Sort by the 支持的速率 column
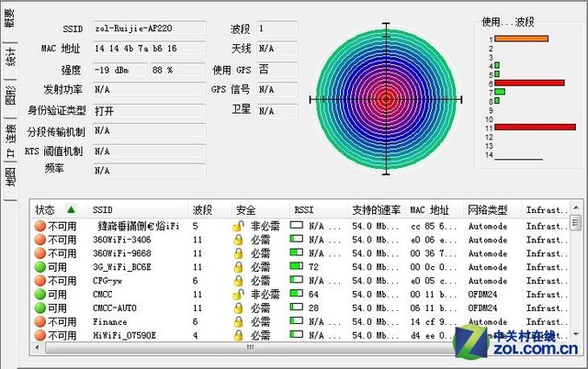Image resolution: width=588 pixels, height=369 pixels. (377, 210)
